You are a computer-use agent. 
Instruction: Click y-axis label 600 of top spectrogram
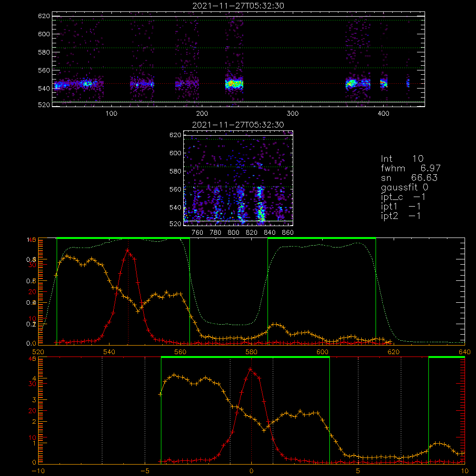(x=44, y=34)
